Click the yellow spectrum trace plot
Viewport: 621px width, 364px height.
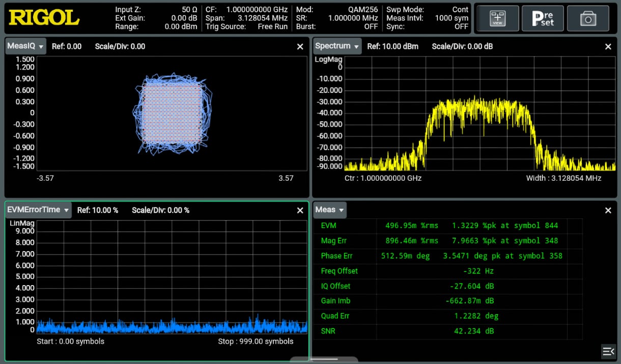coord(479,113)
